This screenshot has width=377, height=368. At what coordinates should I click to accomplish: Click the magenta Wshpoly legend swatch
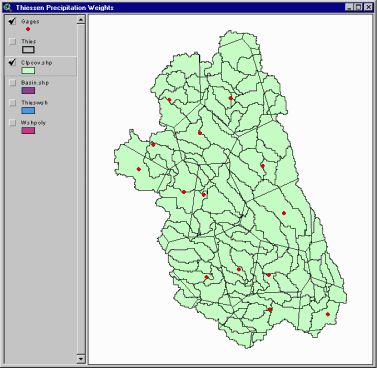point(28,131)
